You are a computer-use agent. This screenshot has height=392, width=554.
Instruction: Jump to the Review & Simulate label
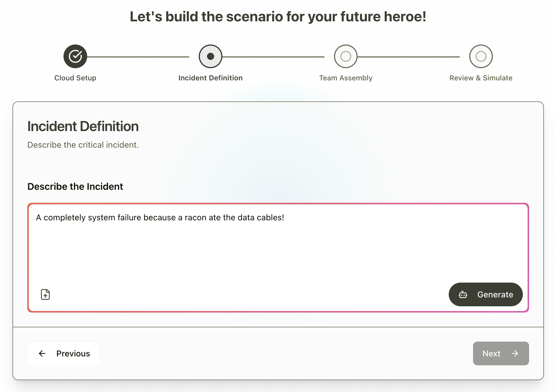(x=481, y=78)
